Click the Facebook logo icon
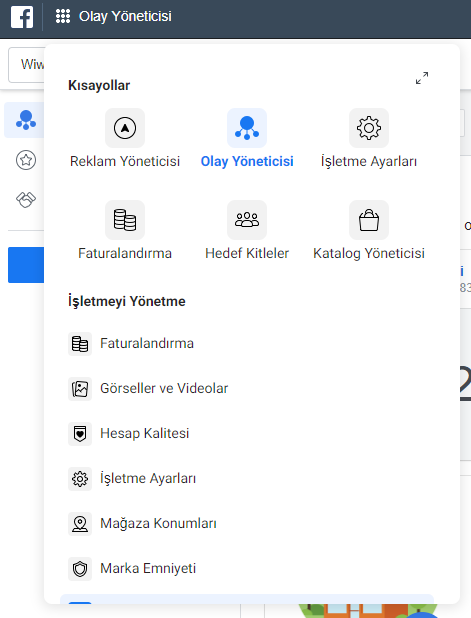This screenshot has height=618, width=471. pyautogui.click(x=22, y=17)
